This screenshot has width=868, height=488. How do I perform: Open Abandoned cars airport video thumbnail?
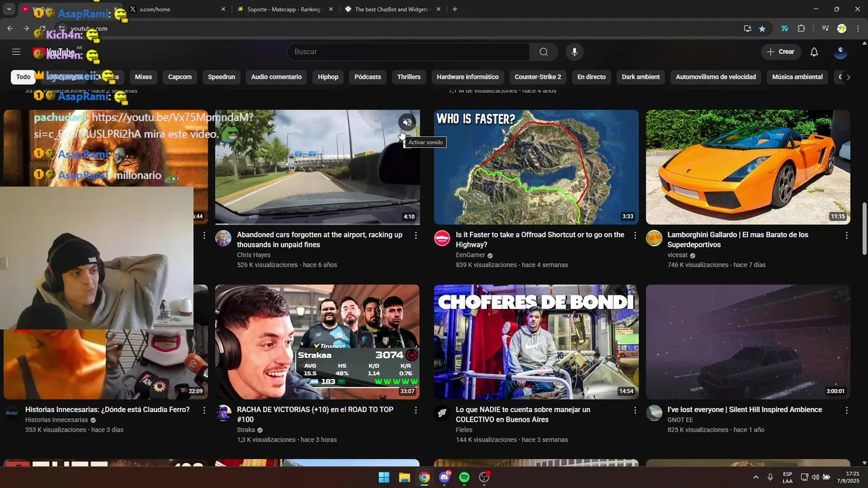point(317,167)
